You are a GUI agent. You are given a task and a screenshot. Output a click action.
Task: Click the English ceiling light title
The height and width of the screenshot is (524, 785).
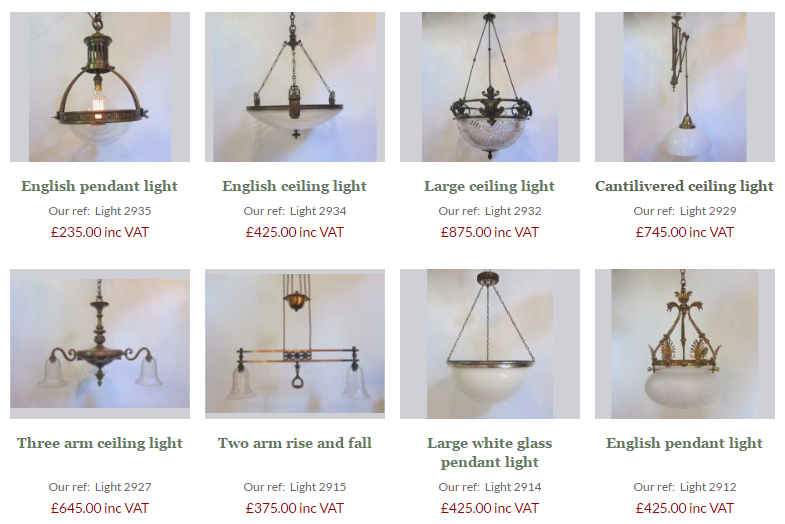coord(294,186)
